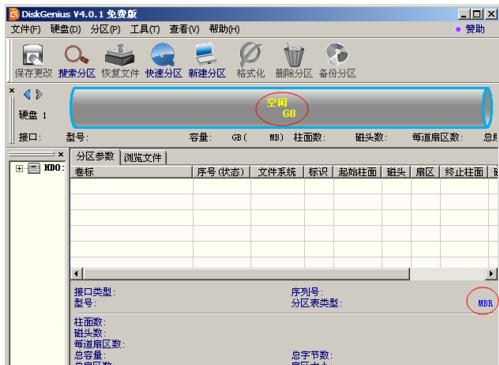Sort by the 磁头 column header

[396, 172]
